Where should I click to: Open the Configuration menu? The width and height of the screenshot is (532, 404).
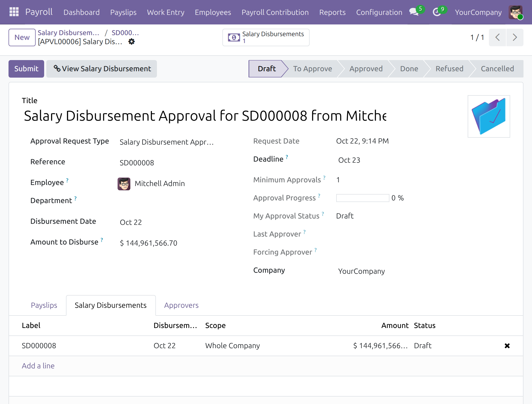pos(379,12)
